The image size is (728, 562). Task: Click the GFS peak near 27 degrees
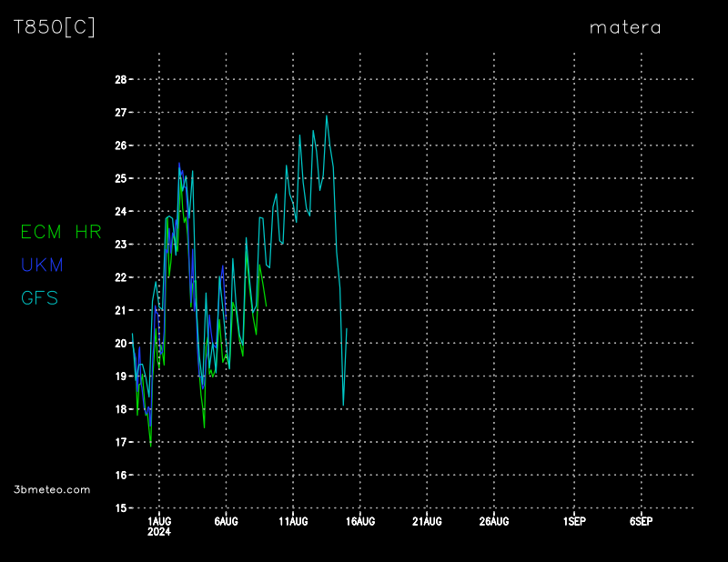pyautogui.click(x=327, y=115)
